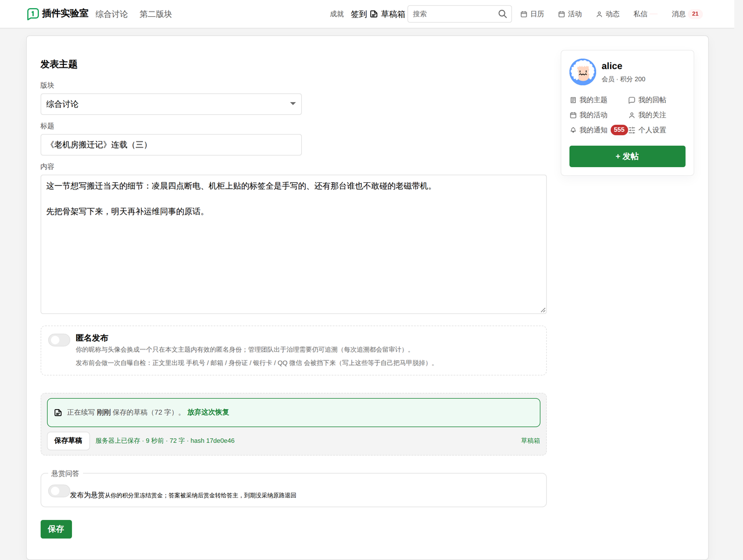Click the draft status text with hash 17de0e46
This screenshot has width=743, height=560.
165,440
